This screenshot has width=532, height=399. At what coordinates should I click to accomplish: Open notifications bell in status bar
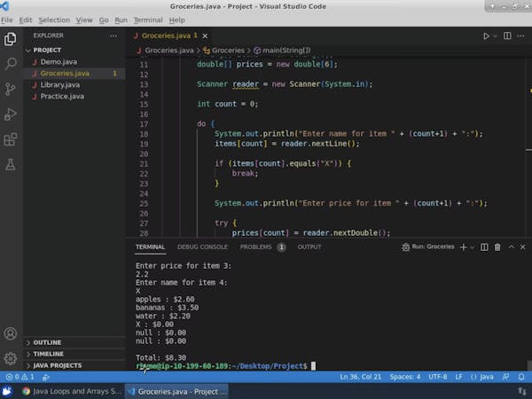coord(521,377)
